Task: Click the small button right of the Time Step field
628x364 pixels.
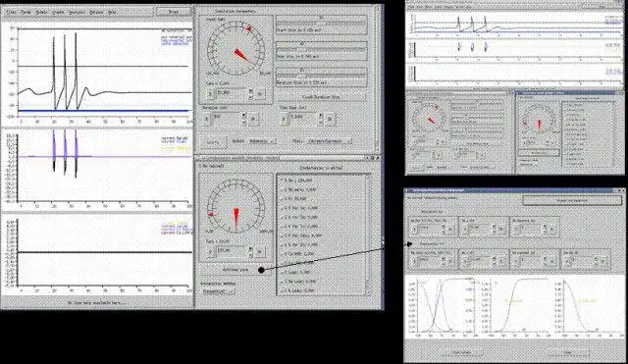Action: [330, 119]
